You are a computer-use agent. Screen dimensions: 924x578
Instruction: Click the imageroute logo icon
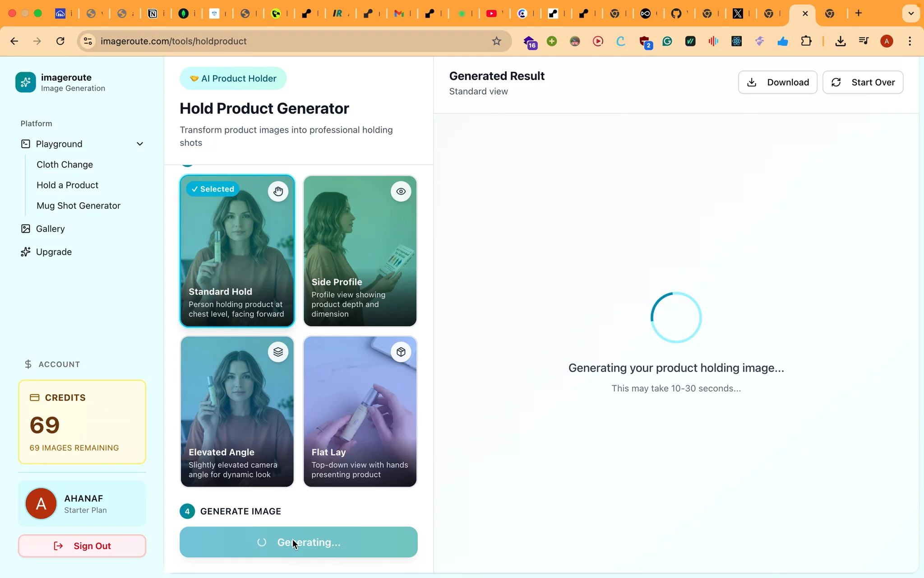pyautogui.click(x=25, y=82)
